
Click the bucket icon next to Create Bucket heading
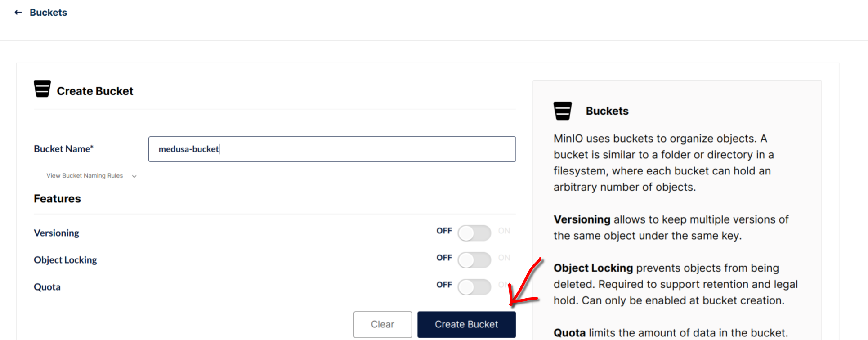click(42, 89)
